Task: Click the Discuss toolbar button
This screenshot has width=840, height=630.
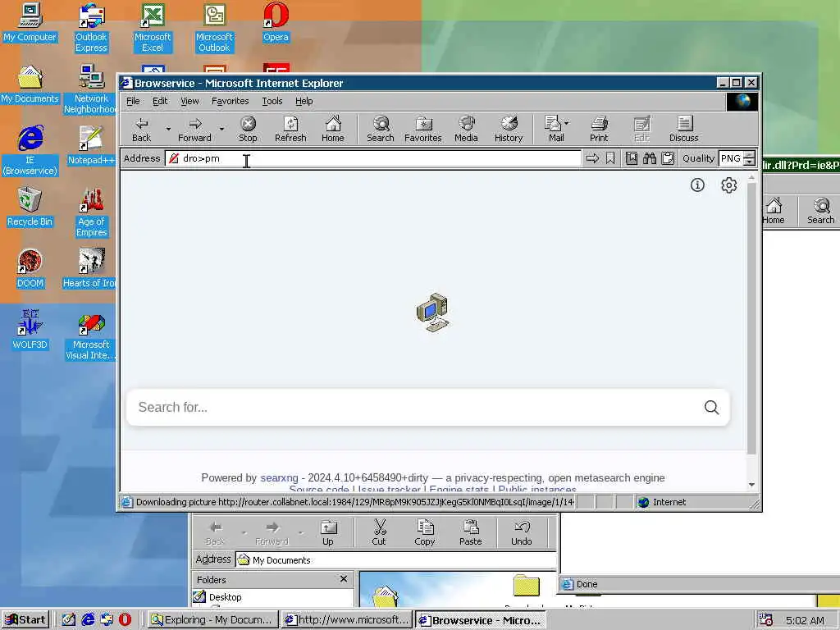Action: pos(683,130)
